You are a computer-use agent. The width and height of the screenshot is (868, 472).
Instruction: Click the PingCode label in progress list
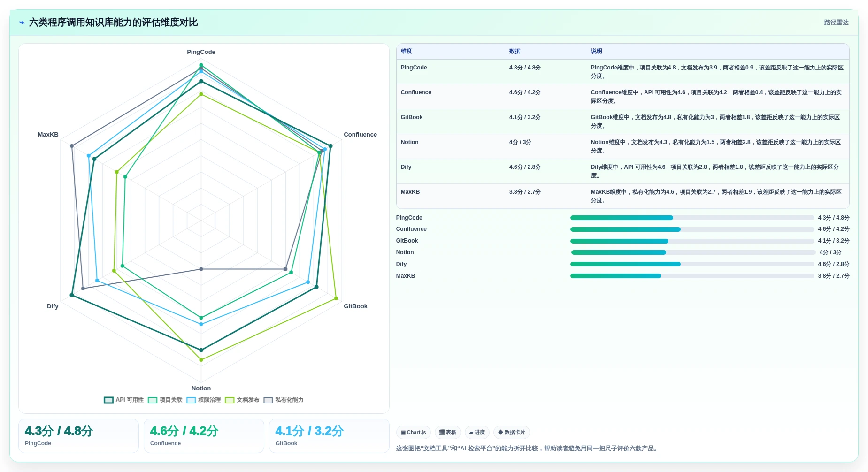(x=409, y=218)
